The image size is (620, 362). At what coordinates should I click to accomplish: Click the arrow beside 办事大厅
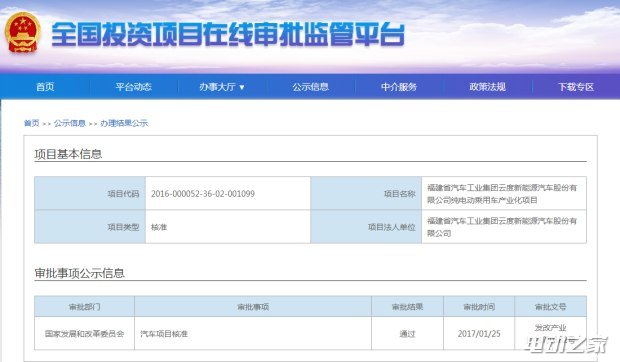coord(242,87)
